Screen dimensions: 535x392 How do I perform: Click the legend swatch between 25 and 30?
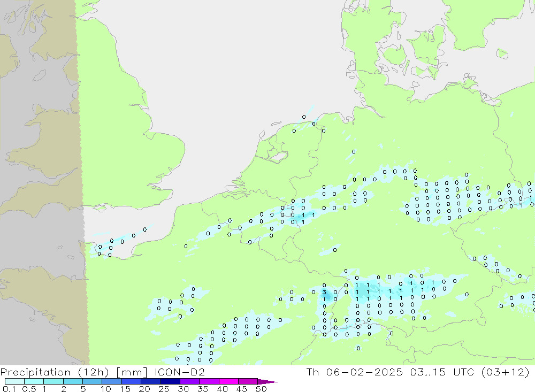pos(170,381)
